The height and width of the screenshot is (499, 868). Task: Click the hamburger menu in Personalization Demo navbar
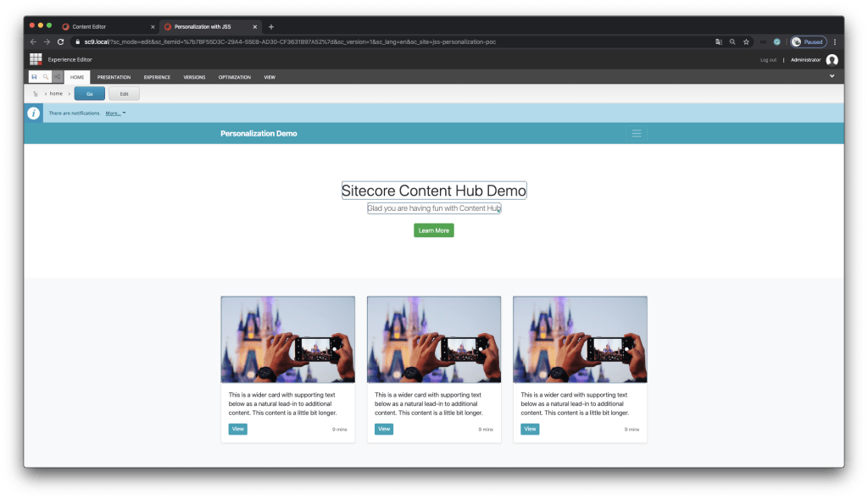[x=637, y=133]
